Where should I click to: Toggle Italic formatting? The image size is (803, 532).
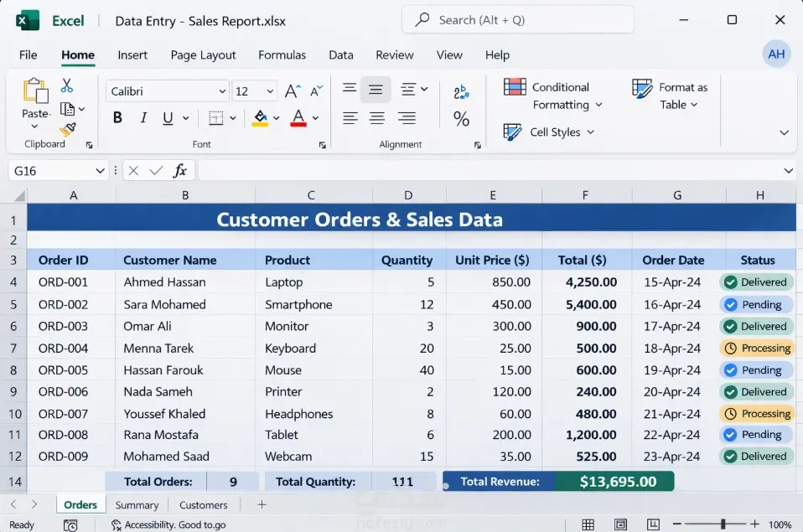click(x=143, y=118)
